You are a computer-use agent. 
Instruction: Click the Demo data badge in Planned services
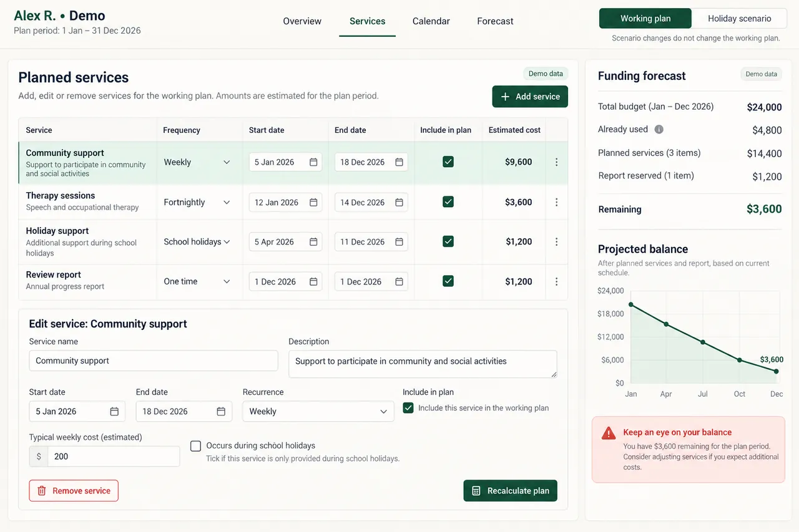(546, 74)
